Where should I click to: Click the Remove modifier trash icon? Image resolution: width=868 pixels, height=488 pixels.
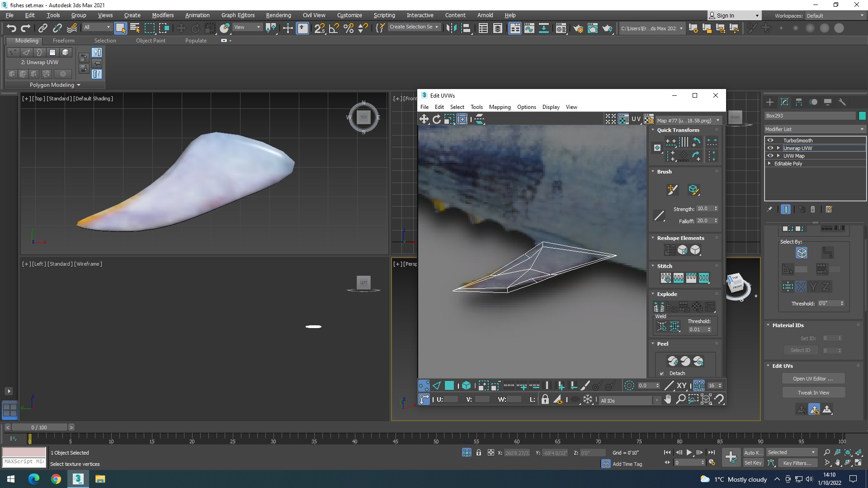pos(813,209)
